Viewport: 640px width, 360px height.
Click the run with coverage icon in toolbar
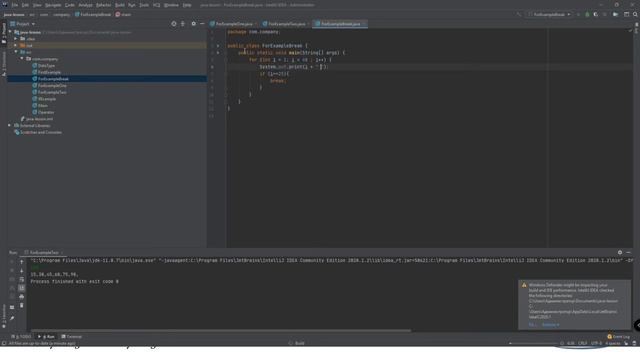tap(596, 14)
